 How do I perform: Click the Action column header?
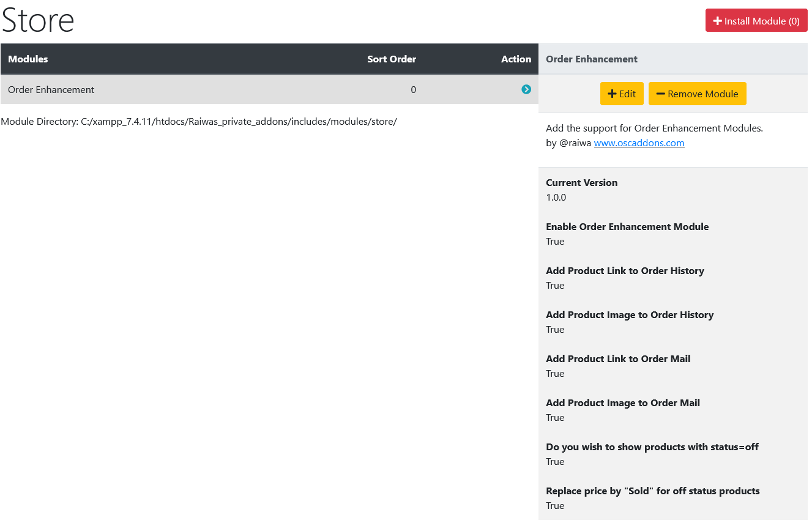pyautogui.click(x=516, y=59)
